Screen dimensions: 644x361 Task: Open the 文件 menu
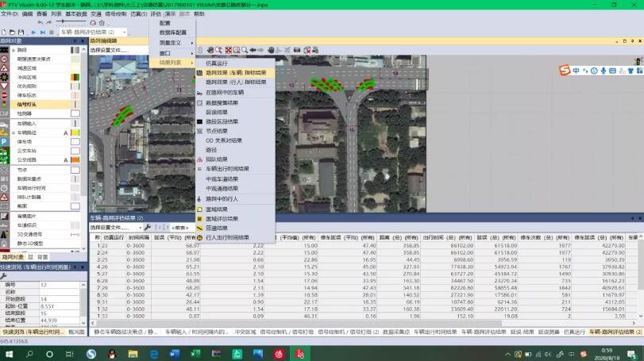point(10,13)
